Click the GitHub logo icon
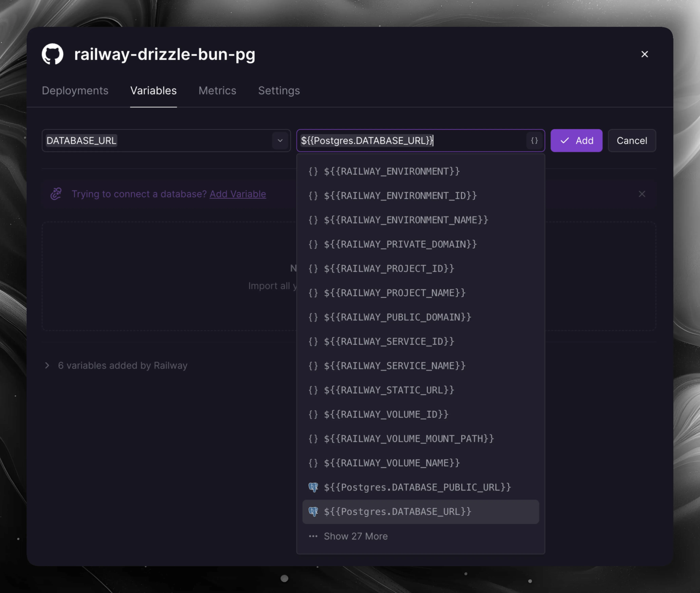Viewport: 700px width, 593px height. [x=52, y=54]
